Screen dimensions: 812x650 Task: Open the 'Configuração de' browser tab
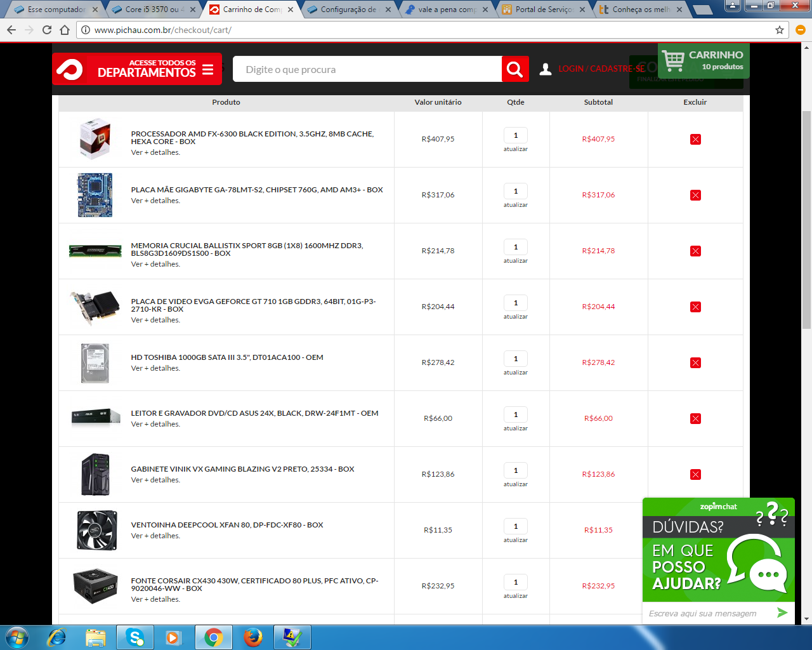(348, 10)
